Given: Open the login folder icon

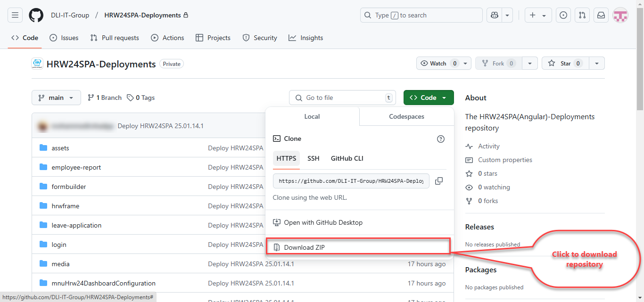Looking at the screenshot, I should pyautogui.click(x=43, y=244).
